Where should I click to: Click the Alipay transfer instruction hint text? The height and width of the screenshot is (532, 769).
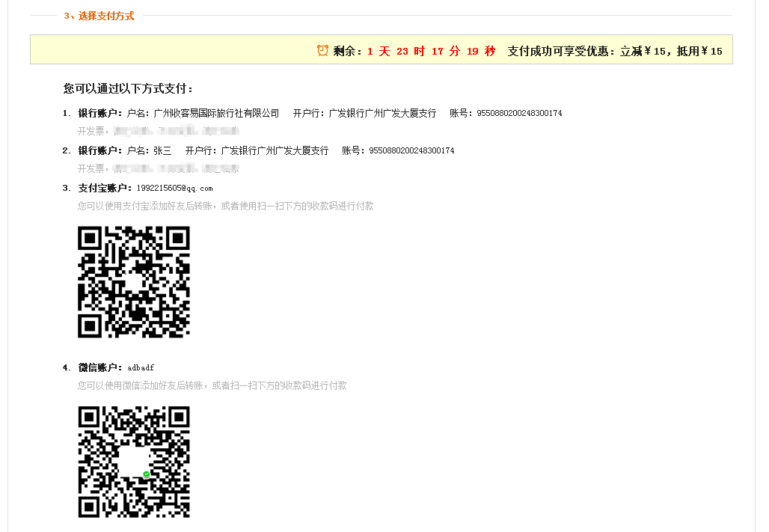(225, 206)
